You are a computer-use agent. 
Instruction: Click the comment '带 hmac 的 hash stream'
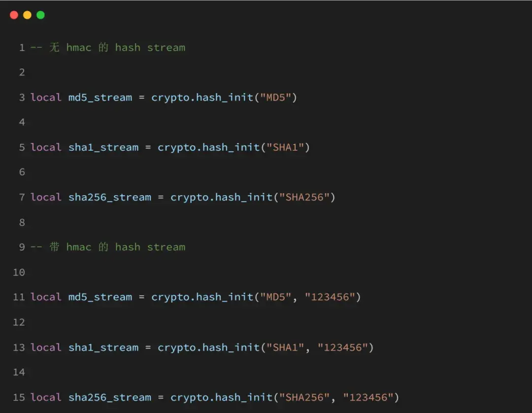coord(117,247)
